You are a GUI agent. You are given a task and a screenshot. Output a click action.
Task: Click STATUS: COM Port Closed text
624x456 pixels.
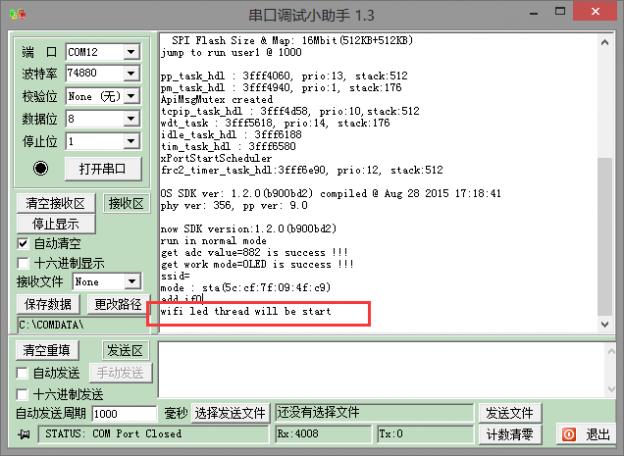pos(113,434)
